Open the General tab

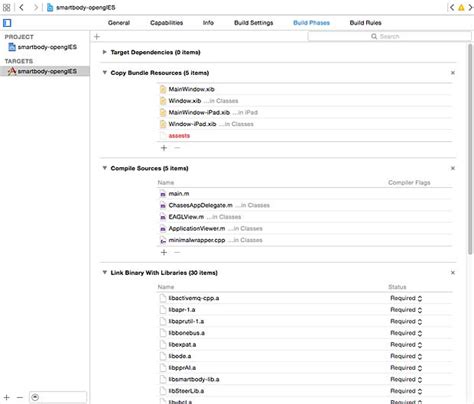coord(119,23)
